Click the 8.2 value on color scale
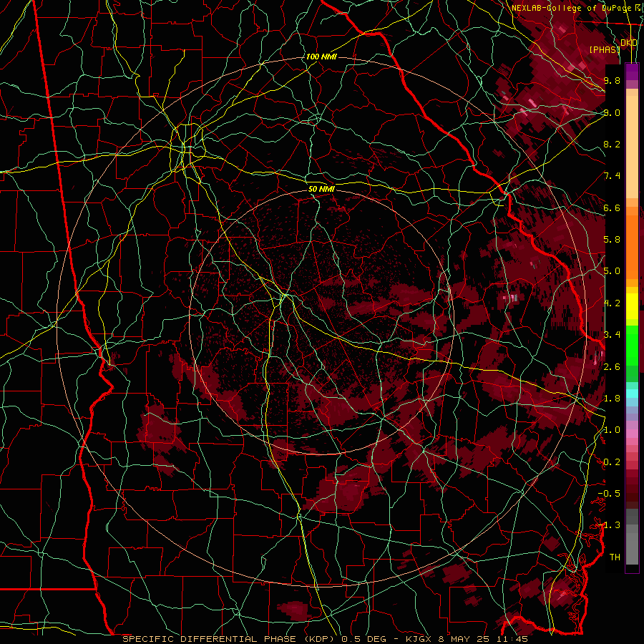644x644 pixels. [x=612, y=144]
